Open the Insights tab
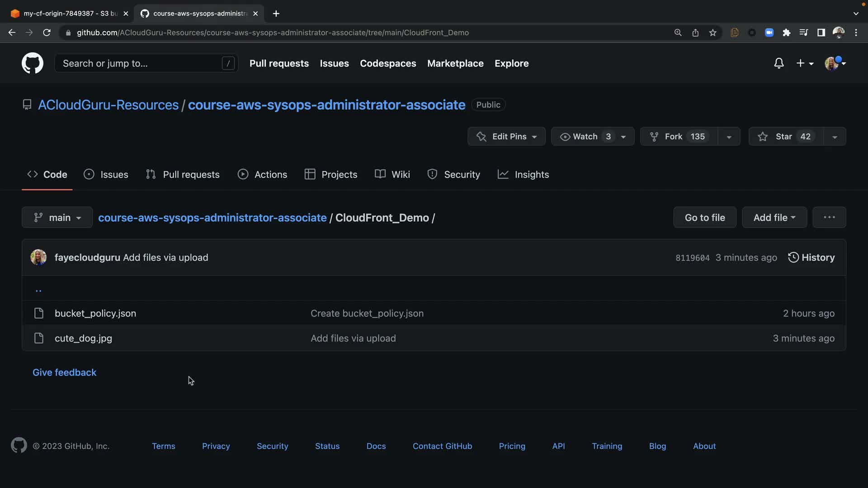The height and width of the screenshot is (488, 868). (x=523, y=174)
